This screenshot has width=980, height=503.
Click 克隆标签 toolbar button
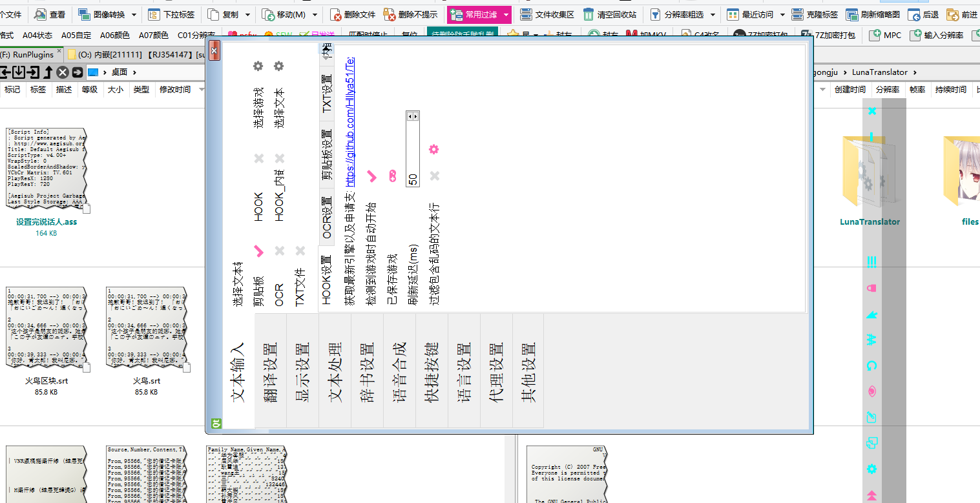(x=815, y=14)
